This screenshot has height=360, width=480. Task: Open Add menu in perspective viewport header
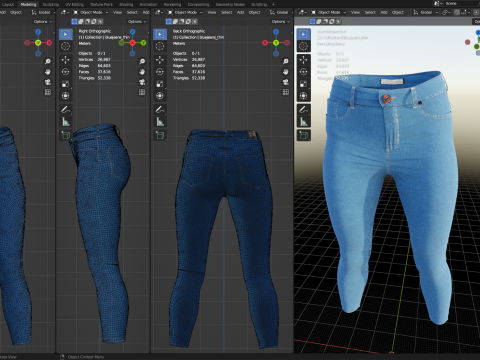(x=384, y=12)
